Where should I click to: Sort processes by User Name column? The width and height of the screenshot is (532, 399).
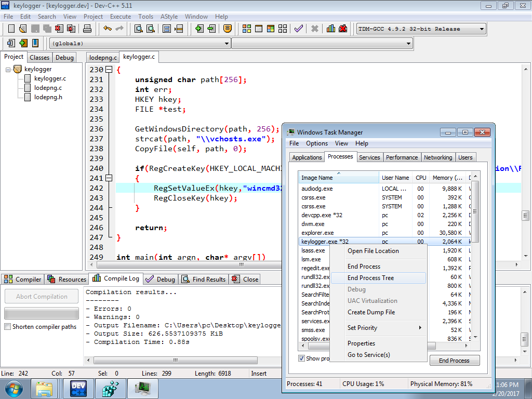[395, 178]
